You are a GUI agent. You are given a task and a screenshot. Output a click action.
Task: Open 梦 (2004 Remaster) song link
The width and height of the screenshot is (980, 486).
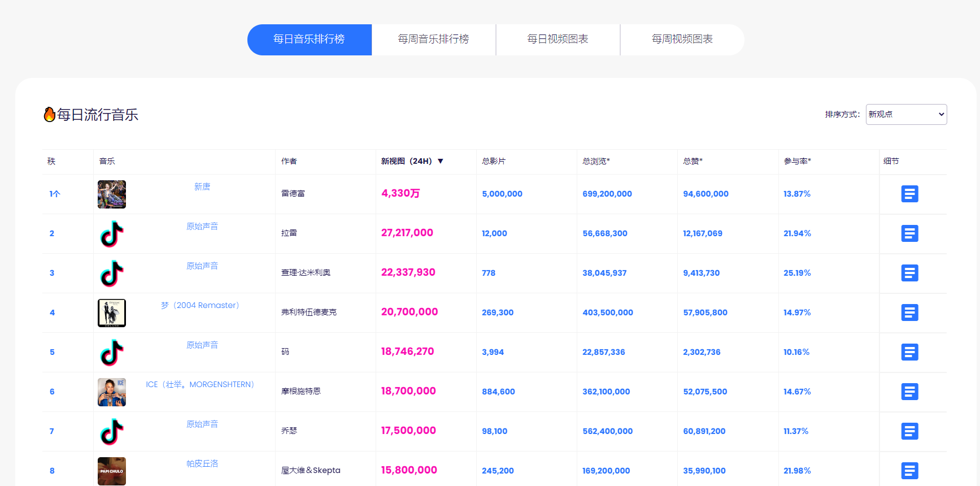coord(200,305)
